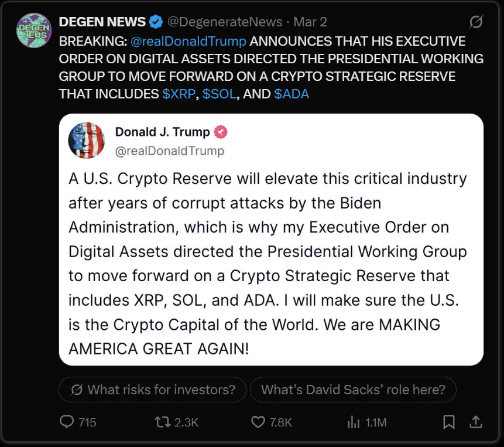The width and height of the screenshot is (504, 447).
Task: Bookmark this post
Action: point(449,422)
